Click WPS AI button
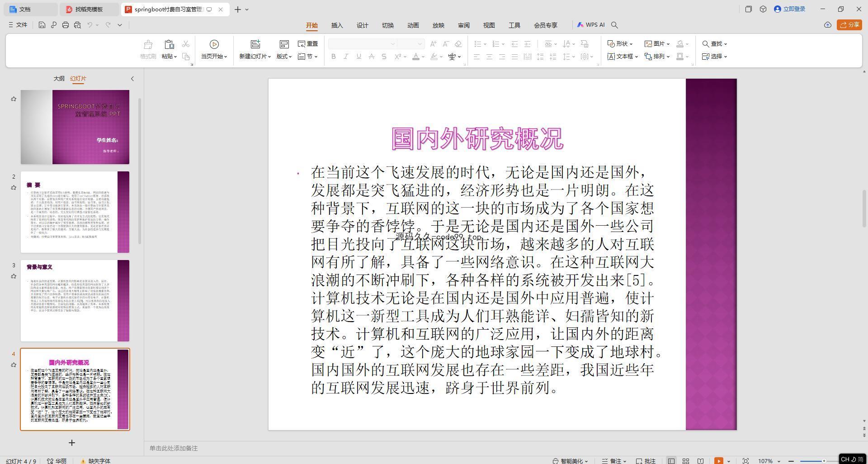The width and height of the screenshot is (868, 464). tap(591, 25)
